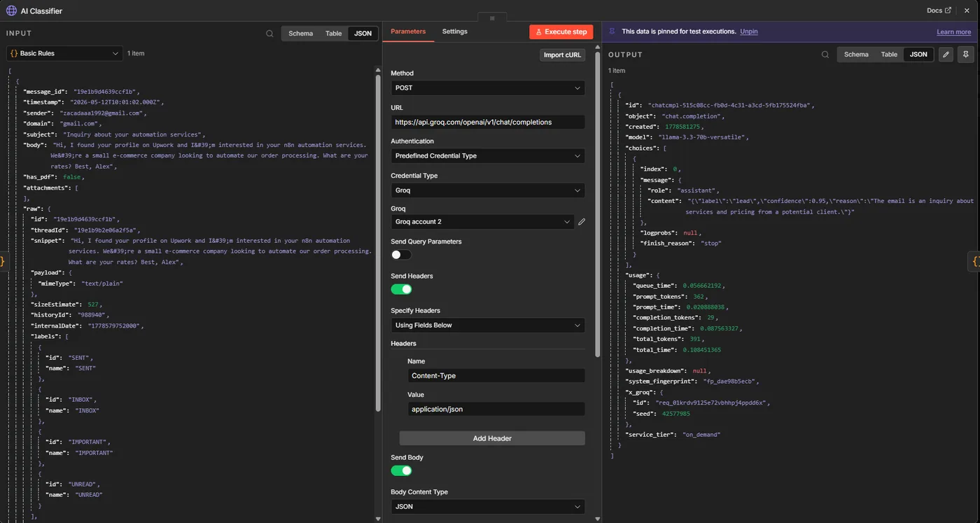The image size is (980, 523).
Task: Switch to the Settings tab
Action: (x=454, y=32)
